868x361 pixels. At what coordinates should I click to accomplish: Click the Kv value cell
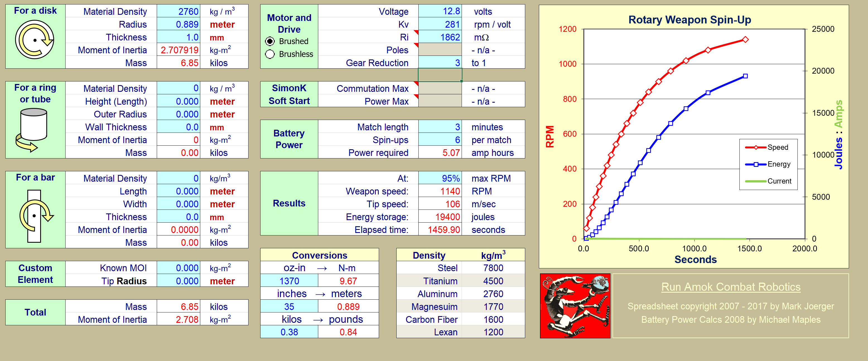(x=440, y=24)
